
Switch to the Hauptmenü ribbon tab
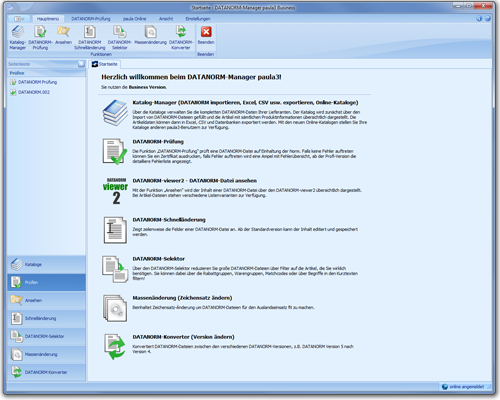click(x=48, y=19)
